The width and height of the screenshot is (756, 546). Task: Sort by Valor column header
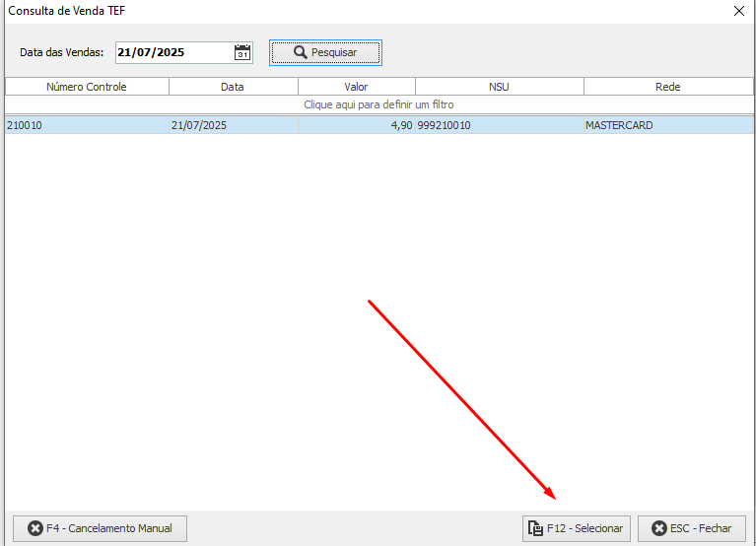[356, 87]
